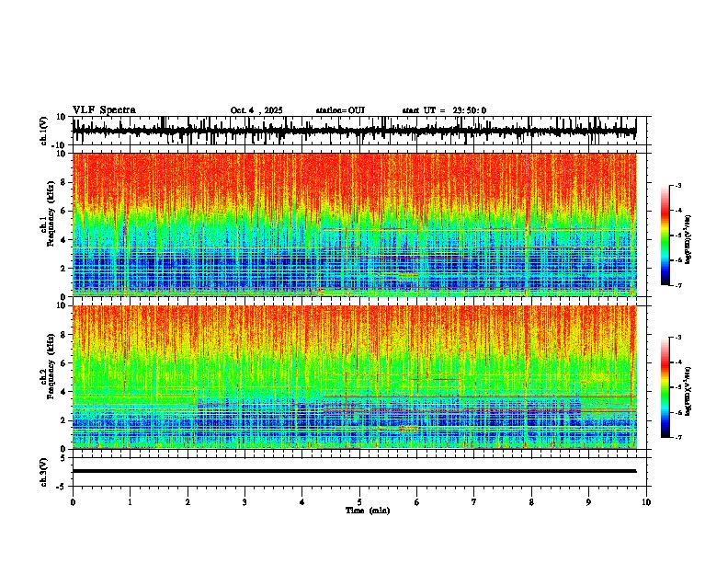Click the 'ch.1(V)' axis label
The image size is (728, 563).
tap(44, 131)
